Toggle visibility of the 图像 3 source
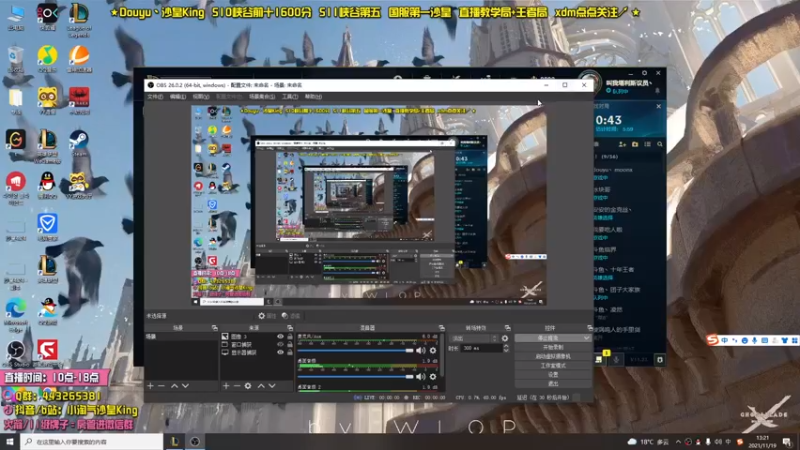 coord(280,337)
